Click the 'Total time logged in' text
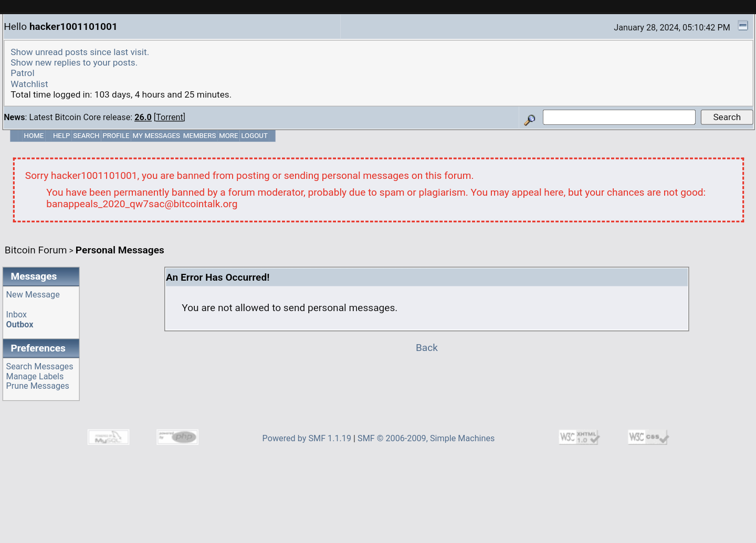 (x=121, y=95)
